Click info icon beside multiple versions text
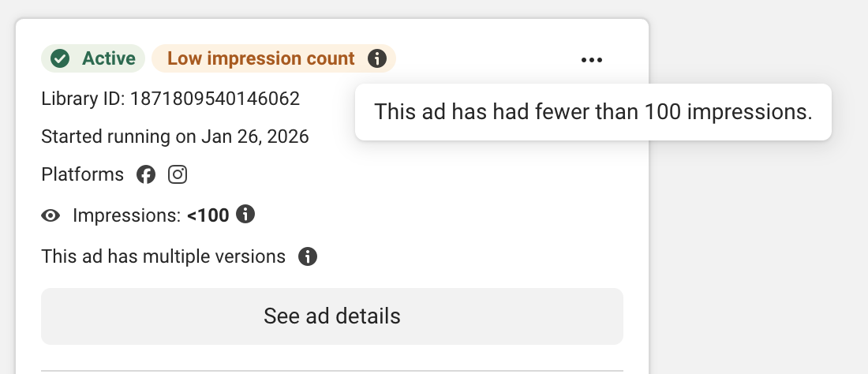Screen dimensions: 868x374 [308, 256]
